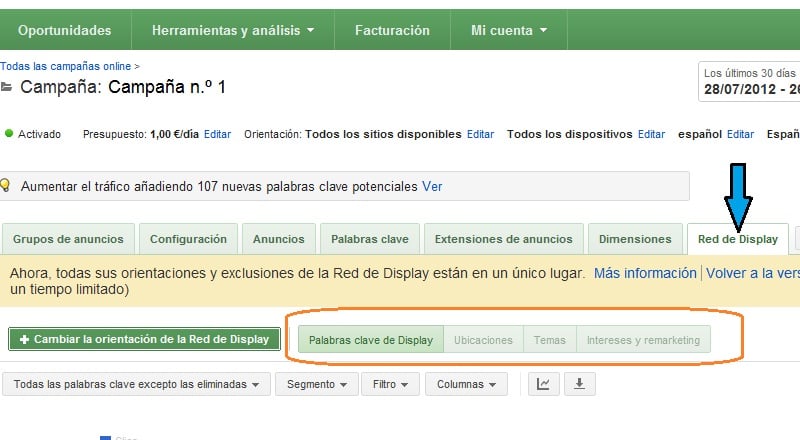This screenshot has width=800, height=440.
Task: Click Volver a la versión link
Action: (x=753, y=273)
